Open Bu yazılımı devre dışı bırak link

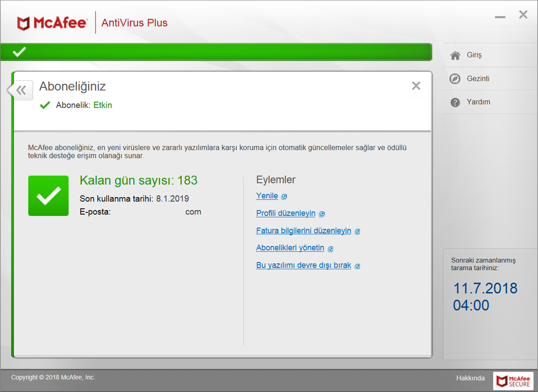(304, 265)
